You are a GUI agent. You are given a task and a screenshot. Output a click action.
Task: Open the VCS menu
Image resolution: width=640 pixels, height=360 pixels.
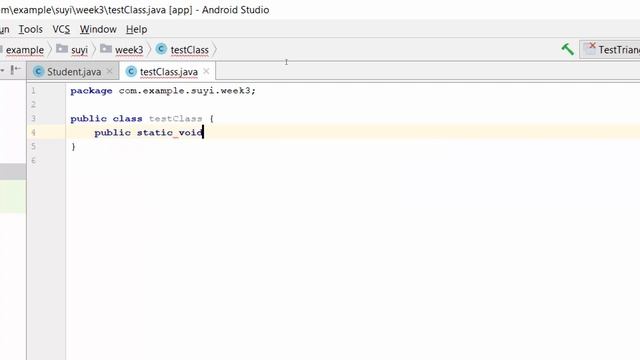(x=61, y=29)
